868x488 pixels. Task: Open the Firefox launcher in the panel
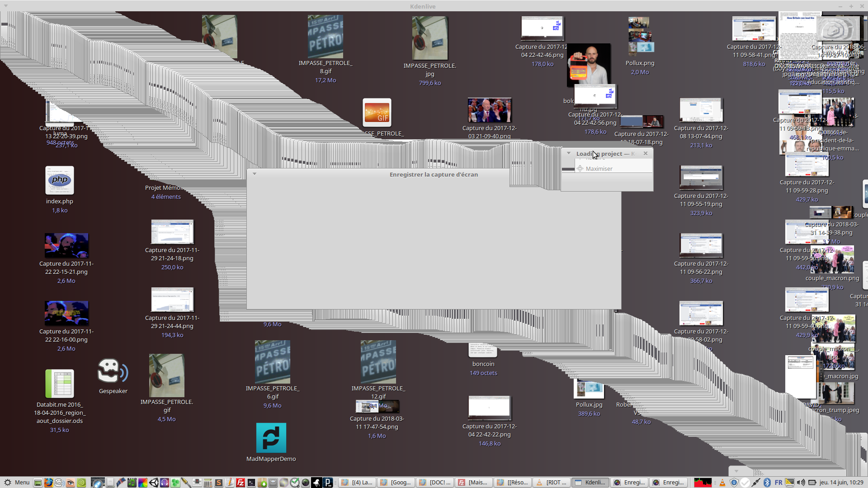(x=48, y=483)
